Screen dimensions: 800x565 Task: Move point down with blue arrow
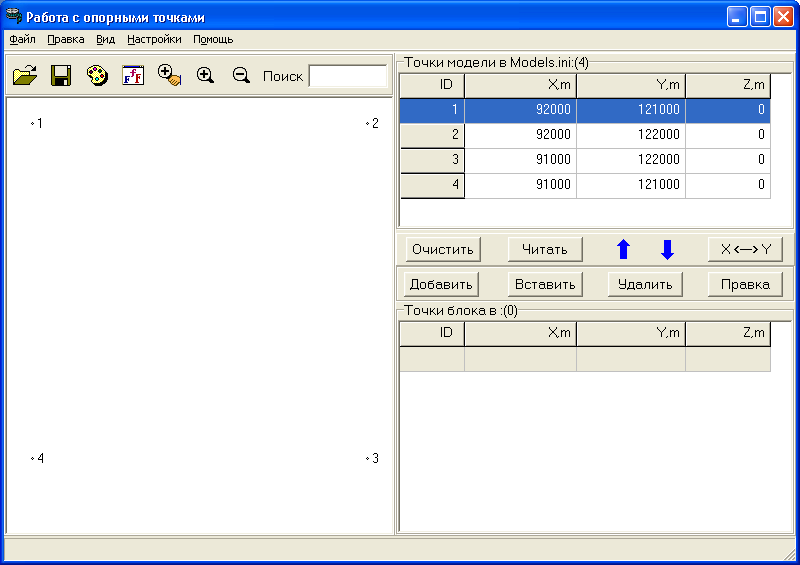click(x=667, y=250)
